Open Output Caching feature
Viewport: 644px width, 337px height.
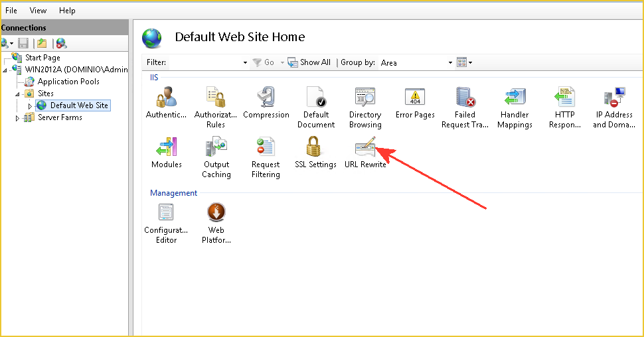point(216,157)
